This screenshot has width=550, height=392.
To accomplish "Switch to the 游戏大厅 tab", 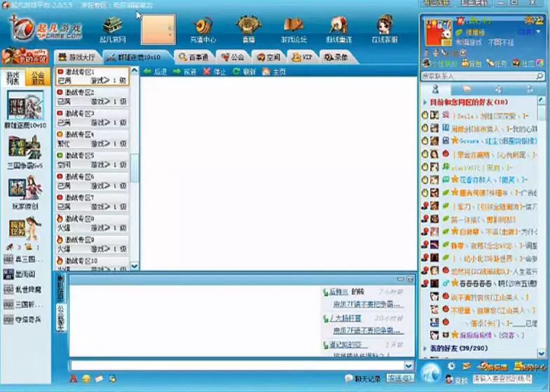I will click(x=76, y=57).
